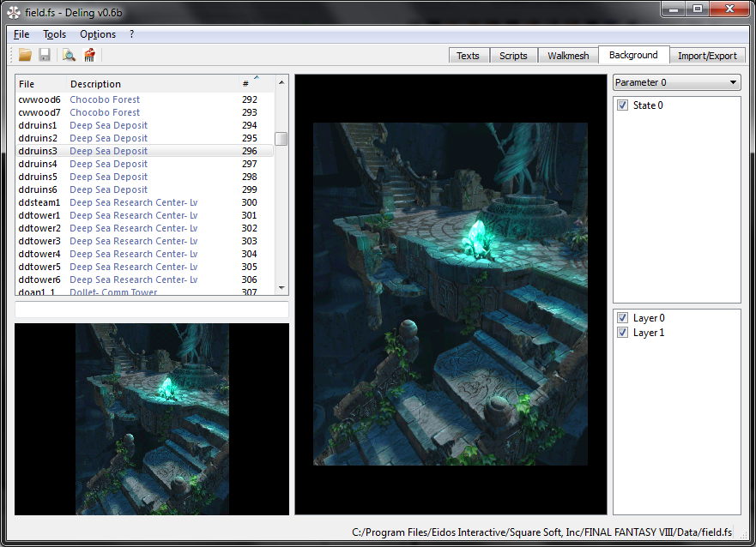Select the ddruins1 row
The width and height of the screenshot is (756, 547).
coord(145,125)
